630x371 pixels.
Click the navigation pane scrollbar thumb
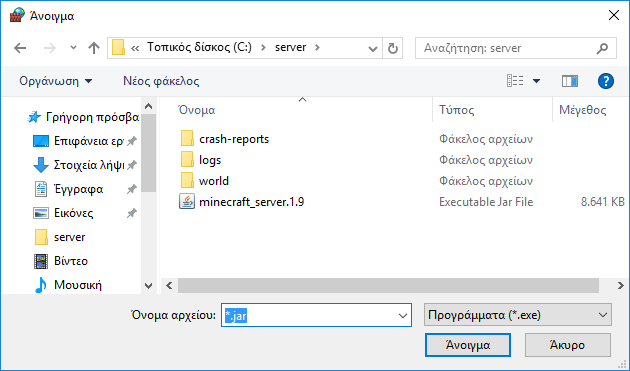149,154
